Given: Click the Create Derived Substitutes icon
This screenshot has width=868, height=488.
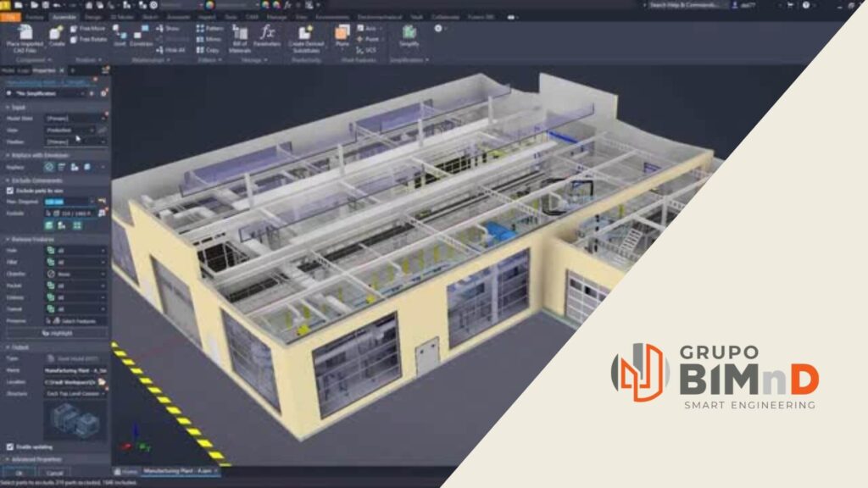Looking at the screenshot, I should [305, 34].
